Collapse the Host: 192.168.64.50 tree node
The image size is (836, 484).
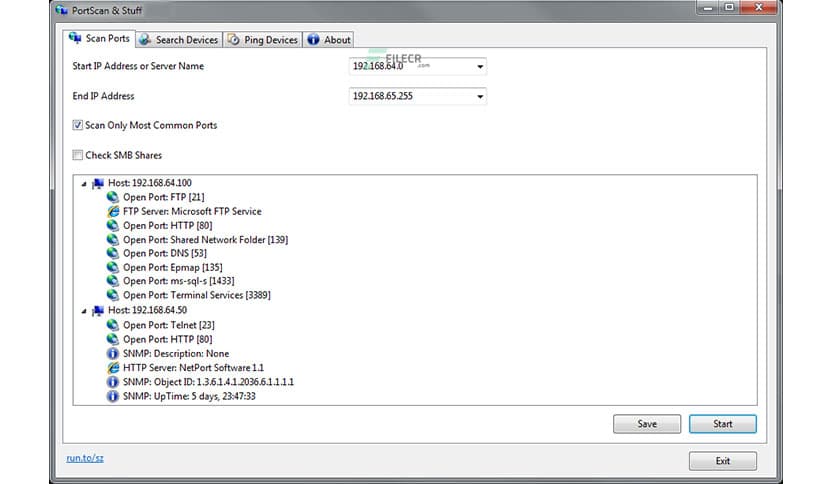84,311
